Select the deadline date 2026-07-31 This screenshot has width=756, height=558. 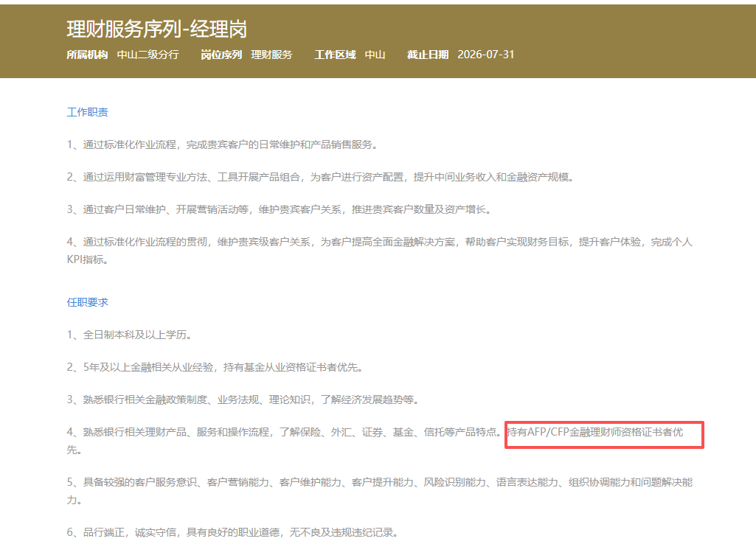(485, 55)
